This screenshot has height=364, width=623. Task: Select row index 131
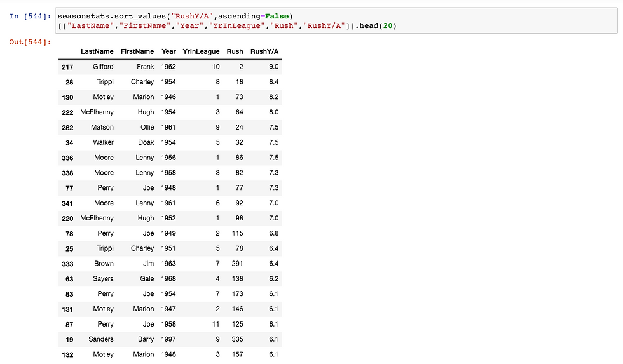[x=67, y=309]
